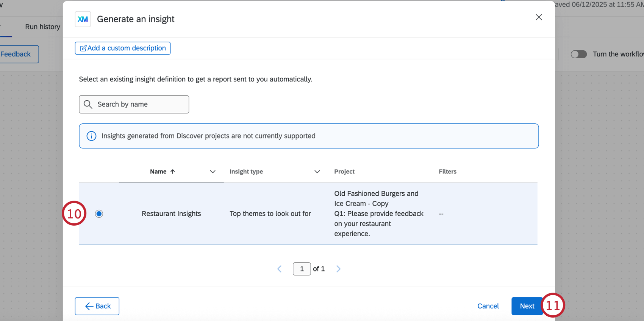
Task: Switch to the Run history tab
Action: tap(42, 27)
